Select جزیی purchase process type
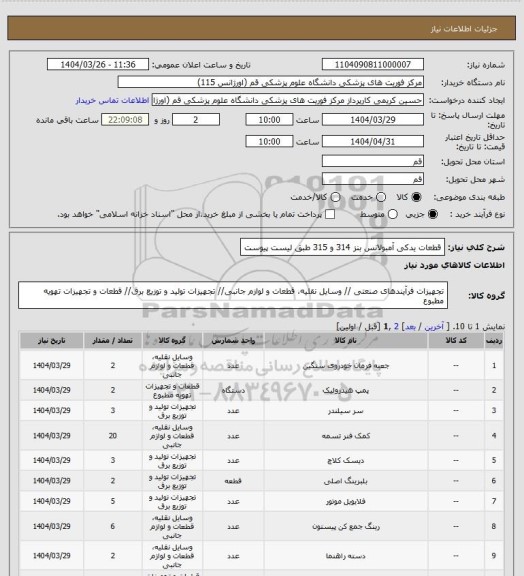 coord(433,214)
